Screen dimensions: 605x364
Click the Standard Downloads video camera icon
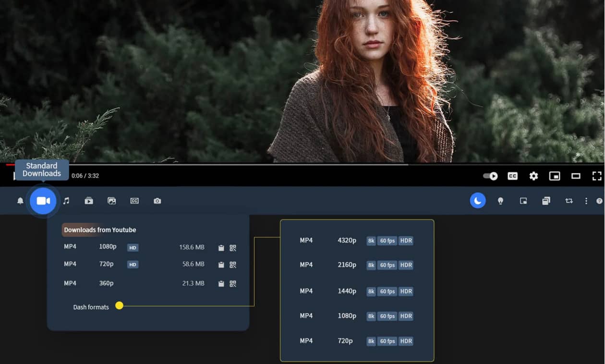tap(43, 201)
